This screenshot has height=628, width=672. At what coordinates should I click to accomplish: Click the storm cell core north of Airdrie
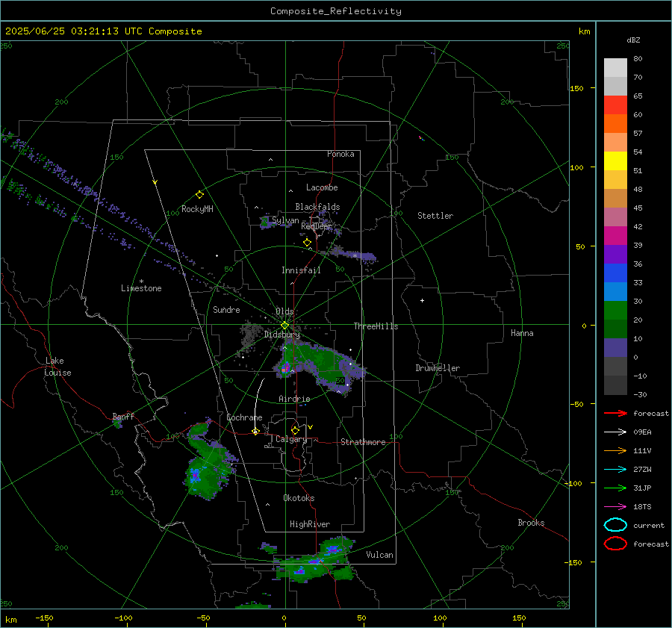(285, 368)
